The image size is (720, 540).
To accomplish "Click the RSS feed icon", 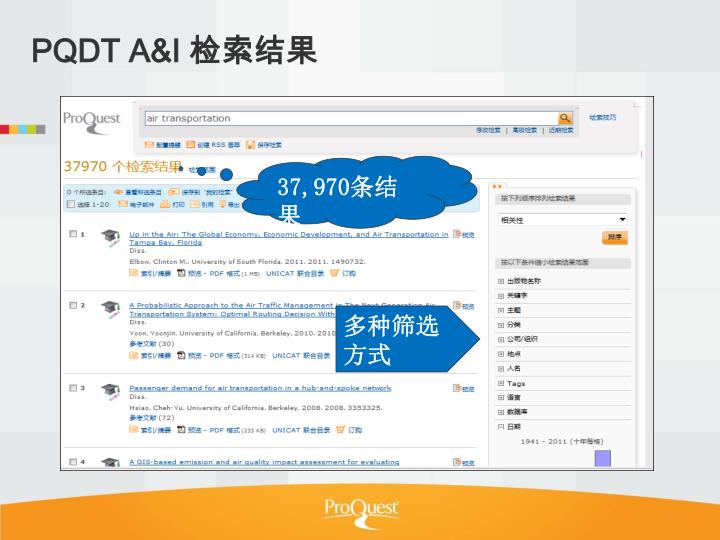I will [191, 145].
